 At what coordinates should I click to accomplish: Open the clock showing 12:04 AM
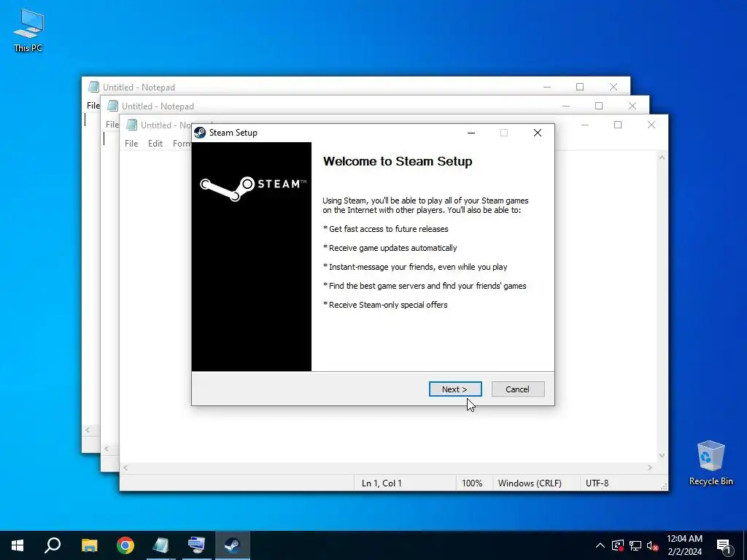click(x=684, y=545)
